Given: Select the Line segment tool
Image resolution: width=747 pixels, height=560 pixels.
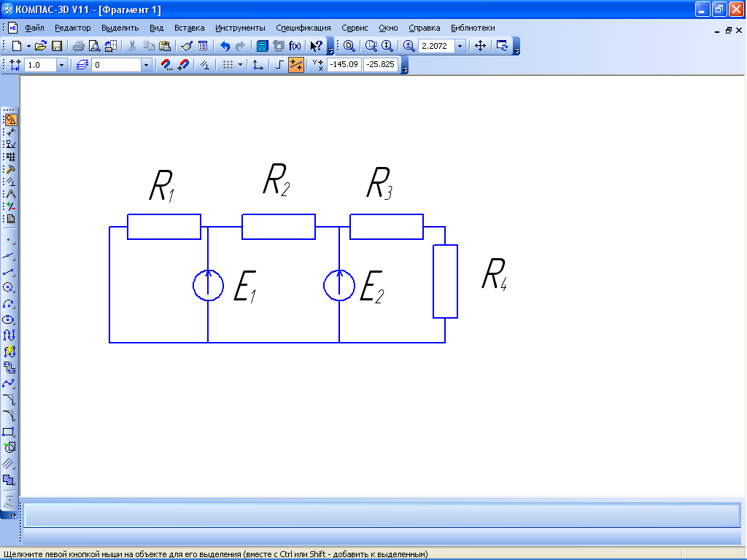Looking at the screenshot, I should (x=9, y=272).
